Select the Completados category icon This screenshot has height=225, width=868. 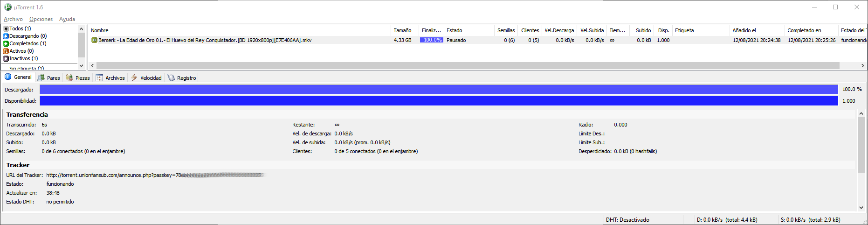coord(6,43)
